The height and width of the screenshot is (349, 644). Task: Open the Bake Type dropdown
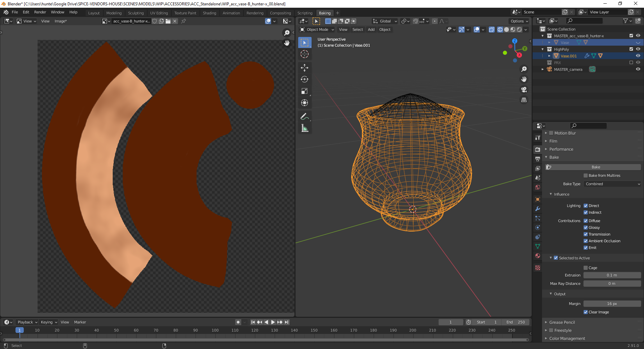tap(612, 184)
